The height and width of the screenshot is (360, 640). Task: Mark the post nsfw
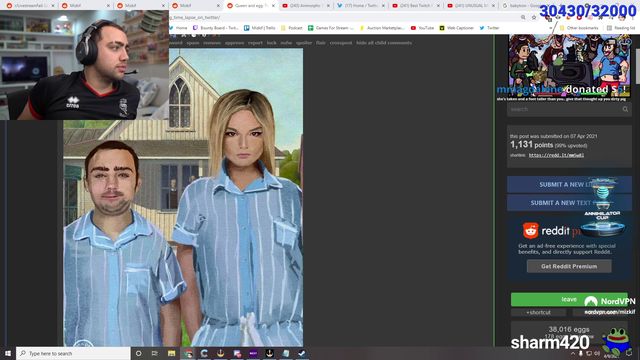[x=286, y=42]
